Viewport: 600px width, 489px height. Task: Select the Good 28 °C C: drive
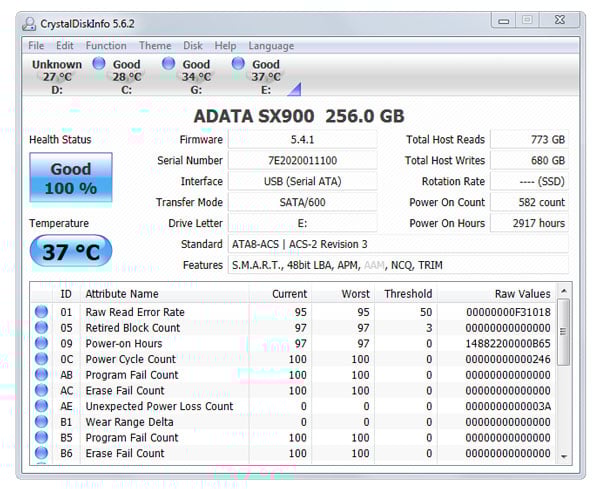pos(126,77)
